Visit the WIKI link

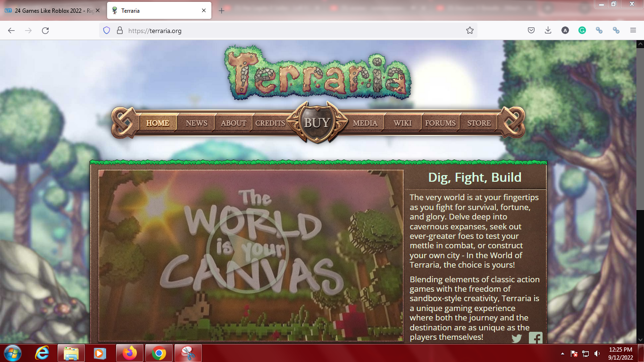(402, 123)
